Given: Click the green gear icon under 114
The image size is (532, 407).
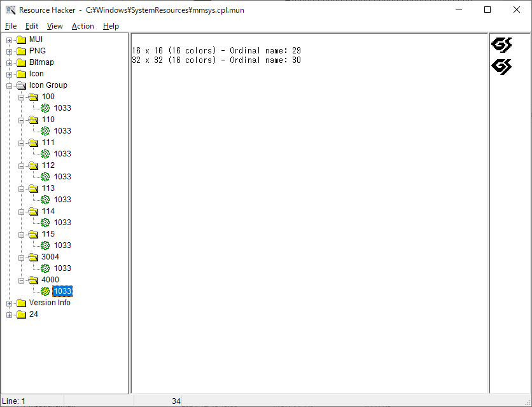Looking at the screenshot, I should click(45, 223).
